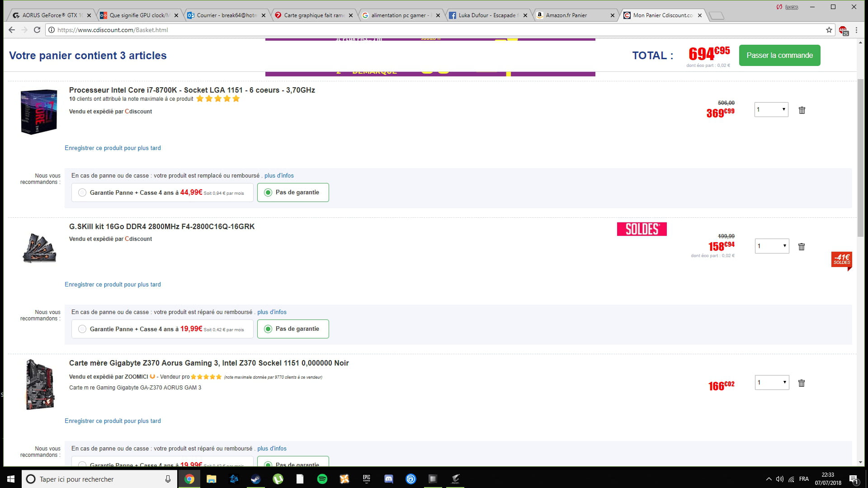Open Uplay from the taskbar
Viewport: 868px width, 488px height.
coord(410,479)
